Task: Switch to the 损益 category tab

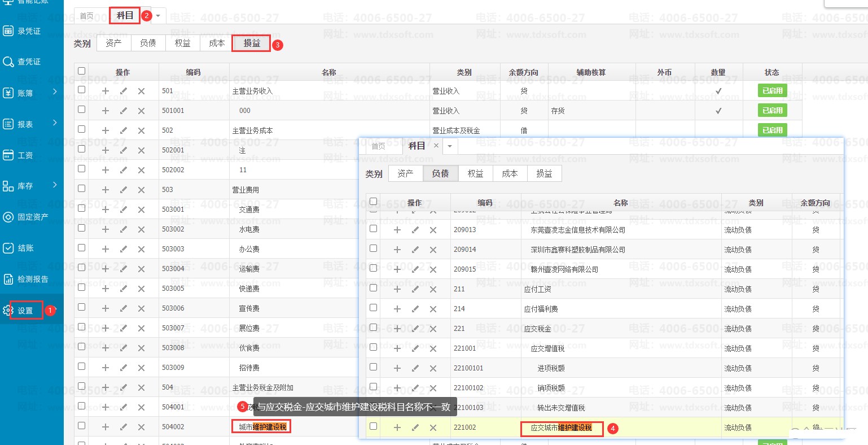Action: click(x=252, y=43)
